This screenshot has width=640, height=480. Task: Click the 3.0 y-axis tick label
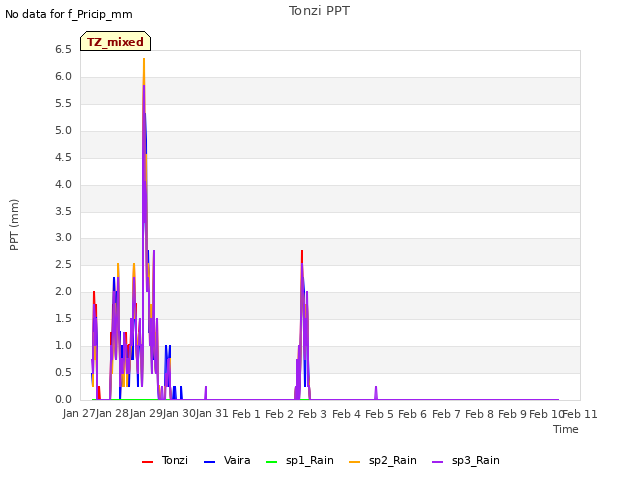point(64,238)
